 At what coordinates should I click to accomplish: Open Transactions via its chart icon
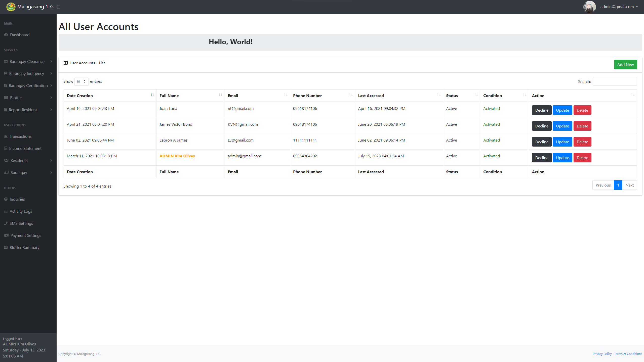point(6,136)
